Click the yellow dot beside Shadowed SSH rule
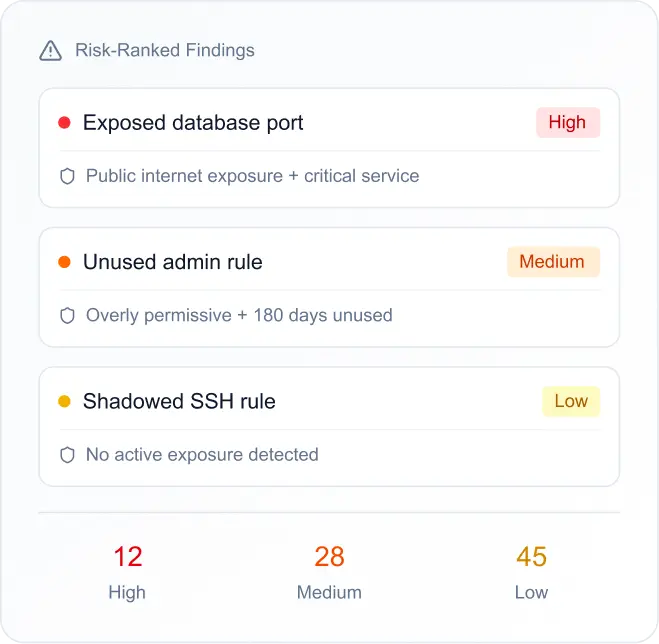The width and height of the screenshot is (659, 644). (x=64, y=401)
